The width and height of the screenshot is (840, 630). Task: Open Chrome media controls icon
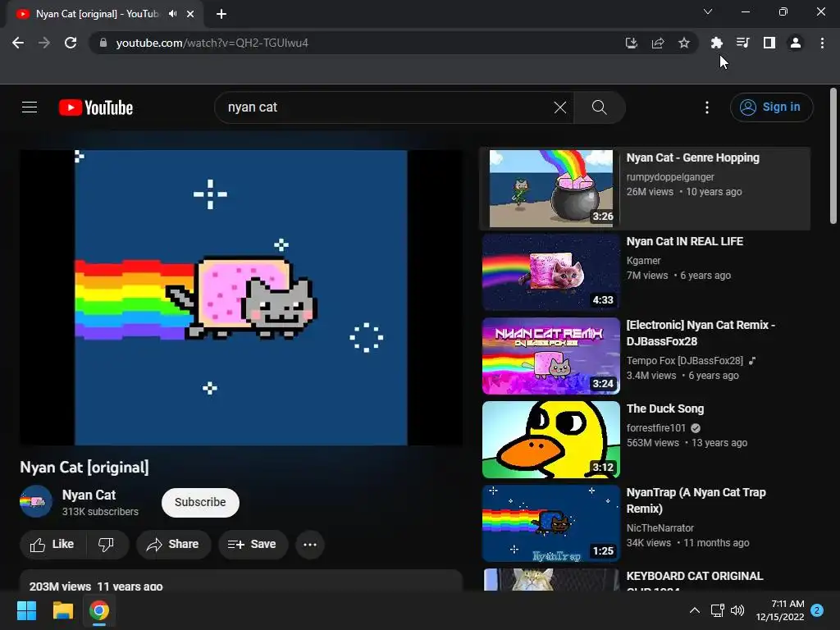pyautogui.click(x=742, y=43)
